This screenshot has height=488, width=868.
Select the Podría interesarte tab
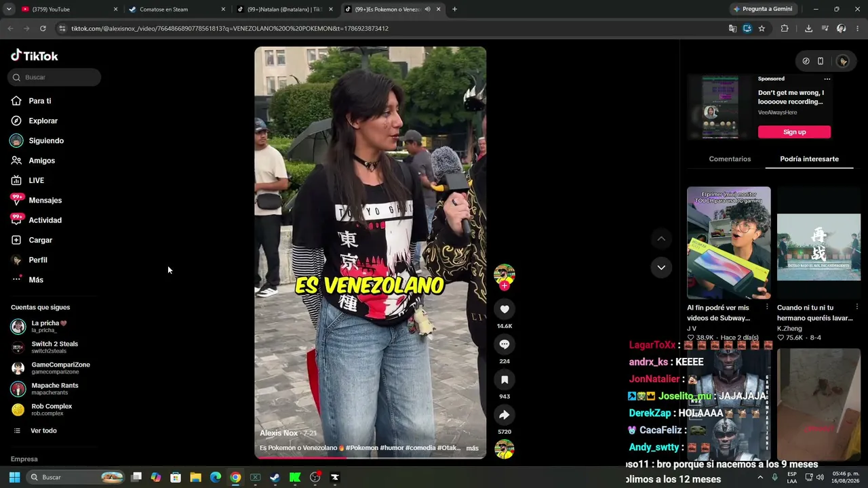810,159
